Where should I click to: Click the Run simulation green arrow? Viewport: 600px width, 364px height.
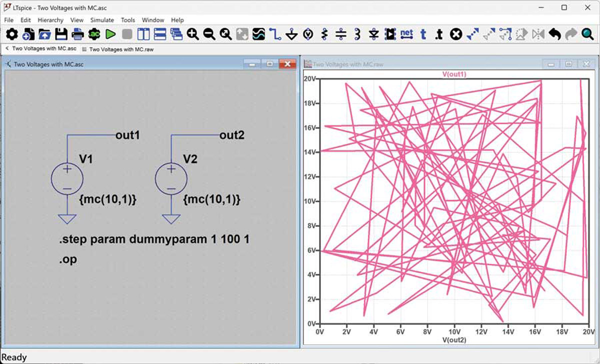(x=110, y=34)
